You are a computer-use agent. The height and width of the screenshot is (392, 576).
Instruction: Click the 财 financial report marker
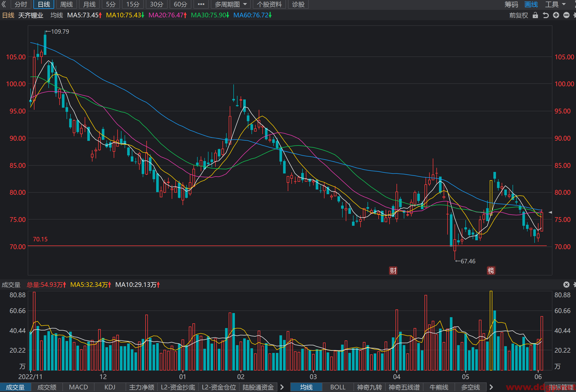393,271
